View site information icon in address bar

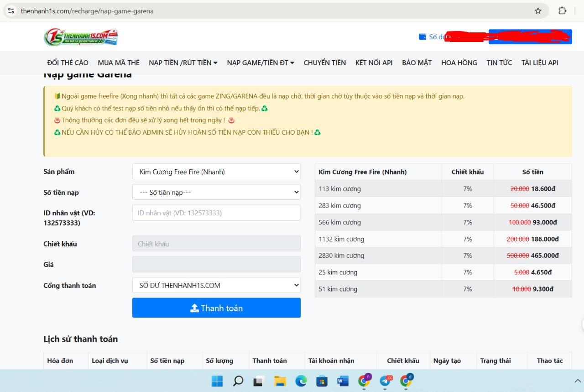click(x=11, y=11)
